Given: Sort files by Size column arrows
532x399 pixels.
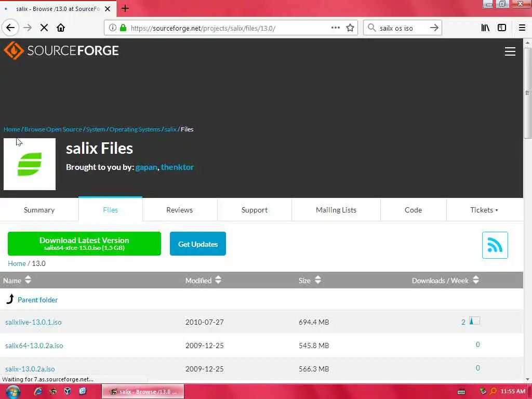Looking at the screenshot, I should coord(317,280).
